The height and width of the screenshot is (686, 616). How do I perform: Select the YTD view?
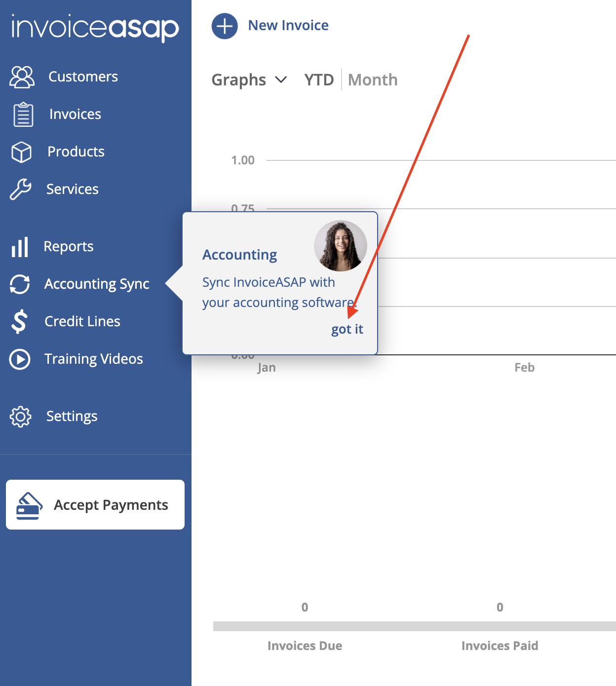[319, 79]
